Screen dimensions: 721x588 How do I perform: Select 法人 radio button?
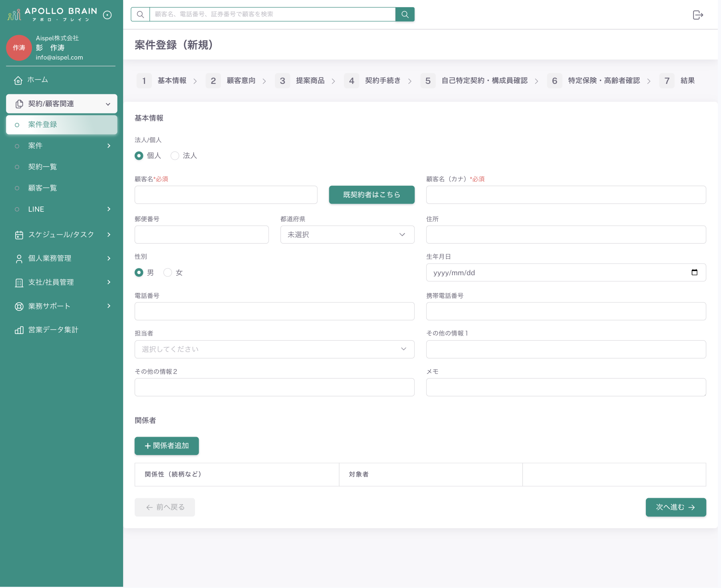click(175, 156)
